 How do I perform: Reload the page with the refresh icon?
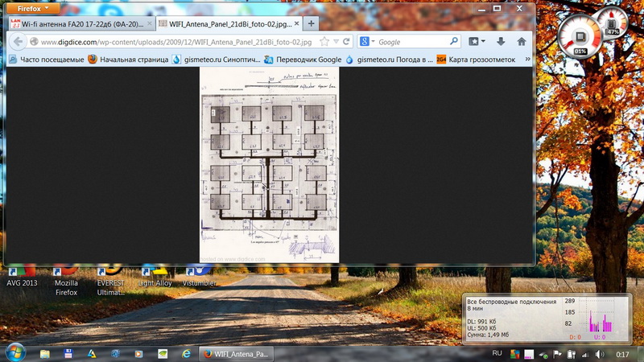346,42
